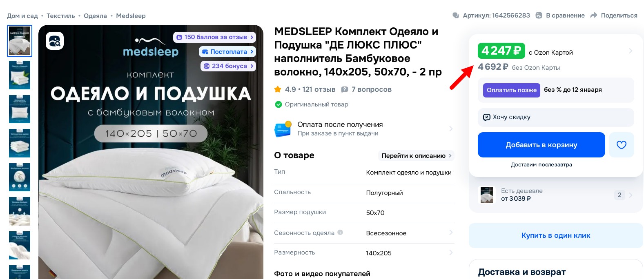644x279 pixels.
Task: Click Купить в один клик button
Action: pos(555,235)
